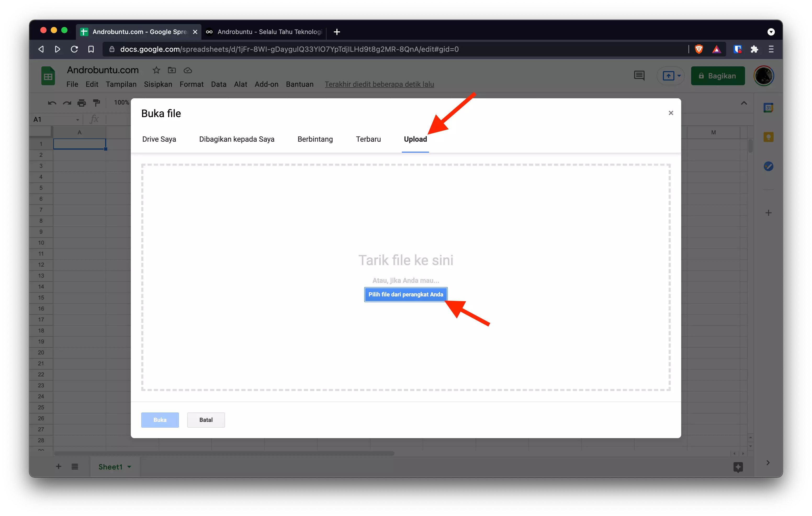This screenshot has width=812, height=516.
Task: Open Google Calendar side panel icon
Action: pos(768,108)
